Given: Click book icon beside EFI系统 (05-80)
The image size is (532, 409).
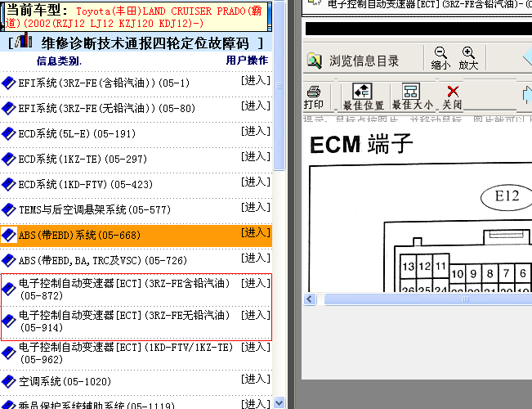Looking at the screenshot, I should [8, 108].
